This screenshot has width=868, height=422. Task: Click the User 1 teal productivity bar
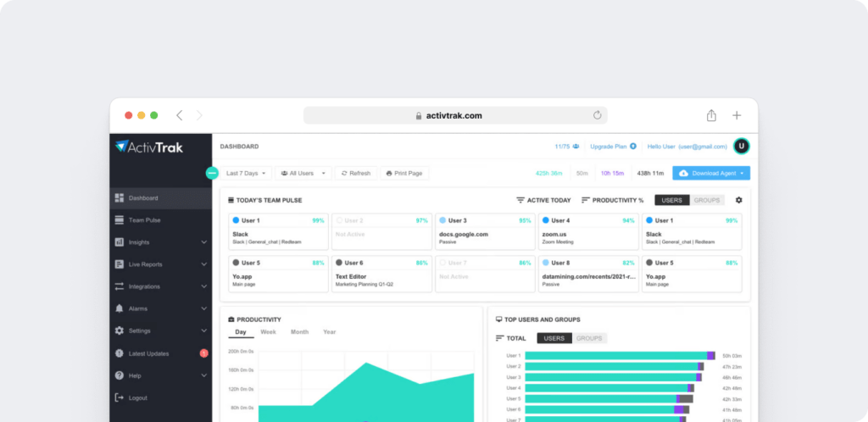pyautogui.click(x=615, y=356)
